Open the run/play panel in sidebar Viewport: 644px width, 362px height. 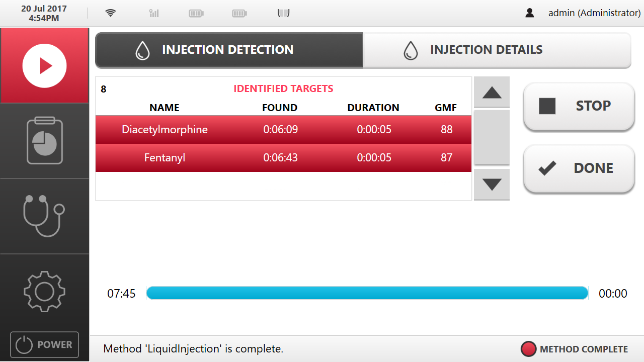tap(44, 65)
